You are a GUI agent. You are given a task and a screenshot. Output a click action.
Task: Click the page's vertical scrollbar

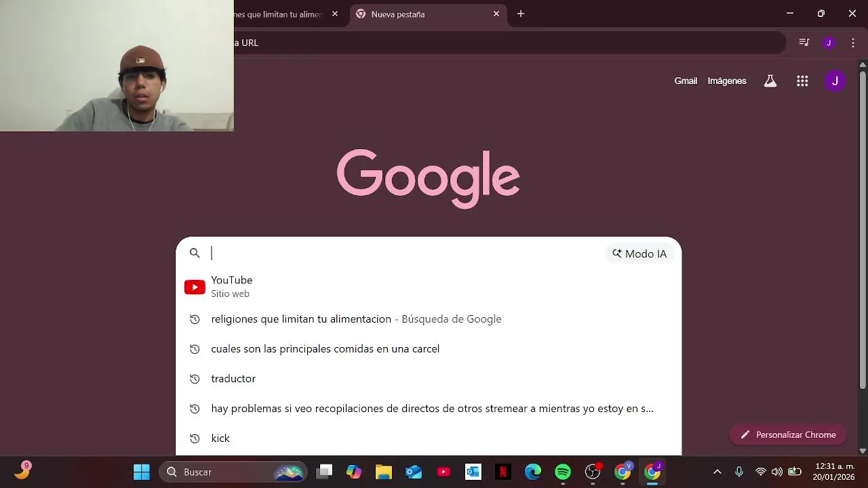coord(863,229)
